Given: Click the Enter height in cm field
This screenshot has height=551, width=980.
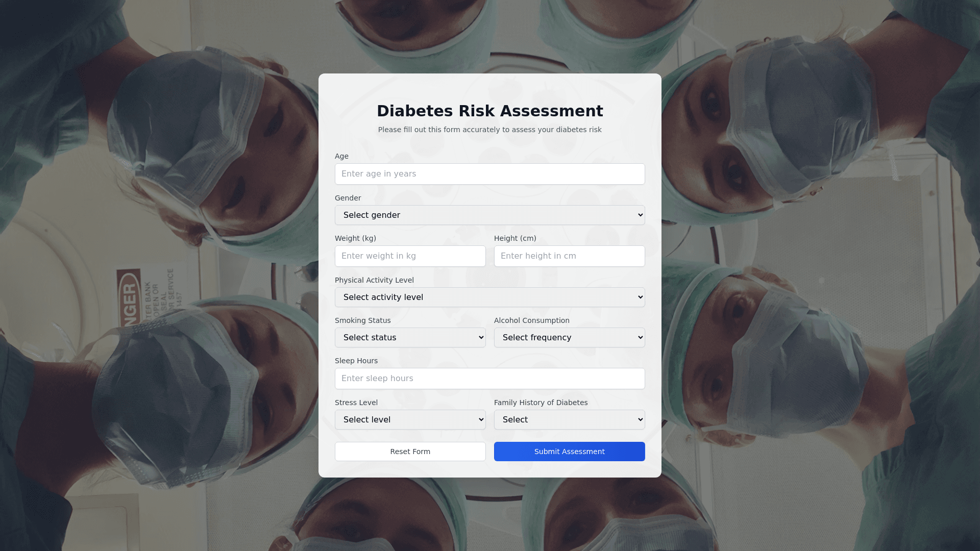Looking at the screenshot, I should (570, 256).
